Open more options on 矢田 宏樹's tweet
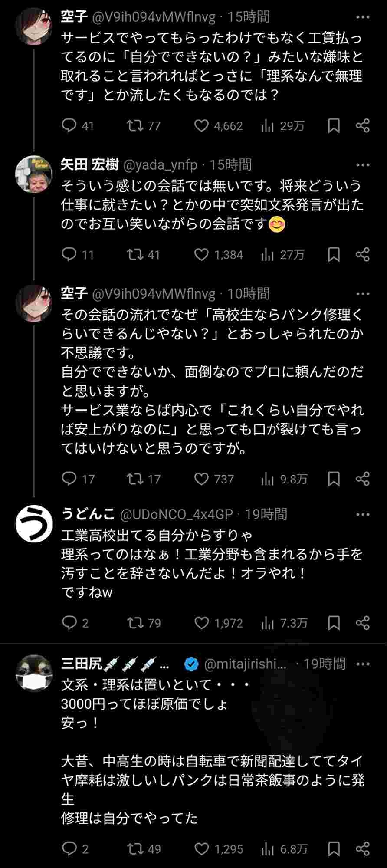The image size is (387, 868). point(363,165)
